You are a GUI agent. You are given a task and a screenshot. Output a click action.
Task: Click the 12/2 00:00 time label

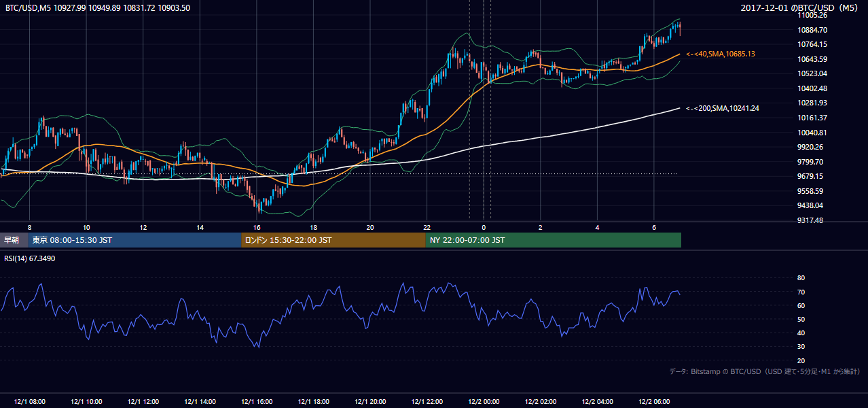484,402
